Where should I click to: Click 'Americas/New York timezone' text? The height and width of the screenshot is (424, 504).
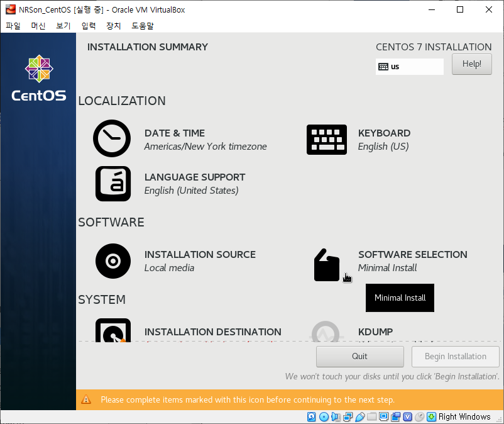pyautogui.click(x=205, y=147)
